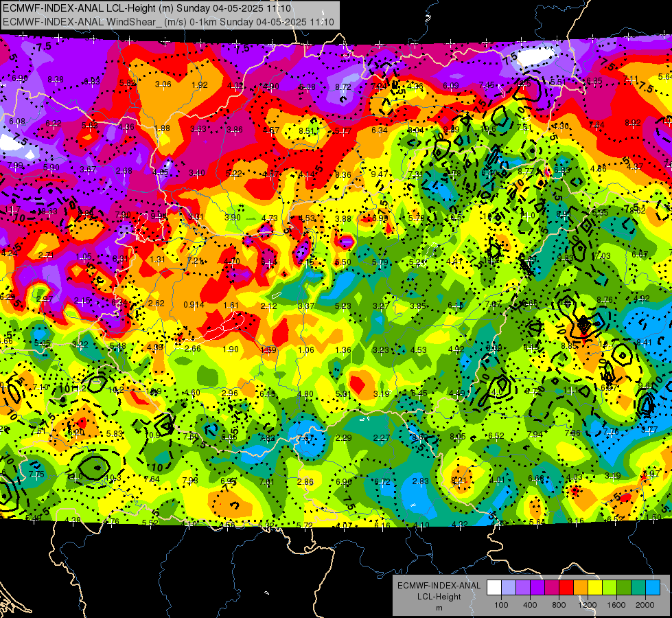672x618 pixels.
Task: Click the wind shear value '1.61'
Action: [231, 306]
